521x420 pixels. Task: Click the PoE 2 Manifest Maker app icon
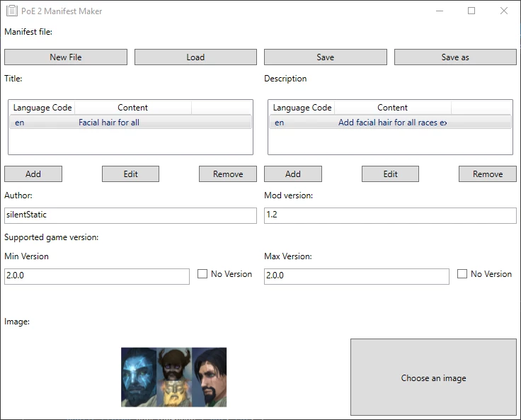[11, 11]
